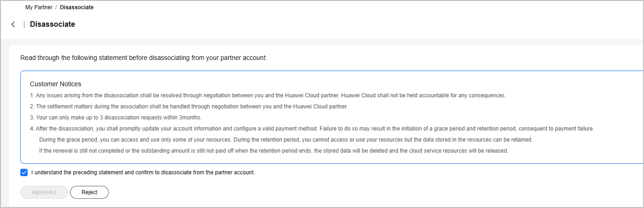Open the My Partner breadcrumb link

39,7
